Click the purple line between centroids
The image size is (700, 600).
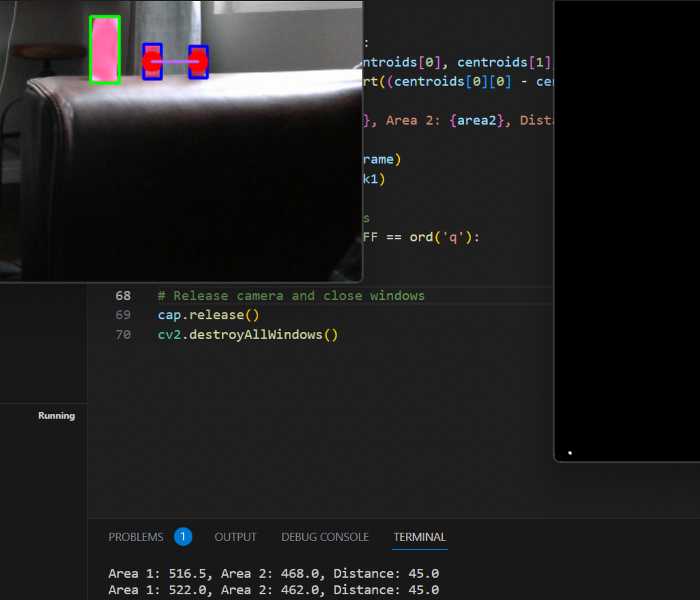click(175, 62)
